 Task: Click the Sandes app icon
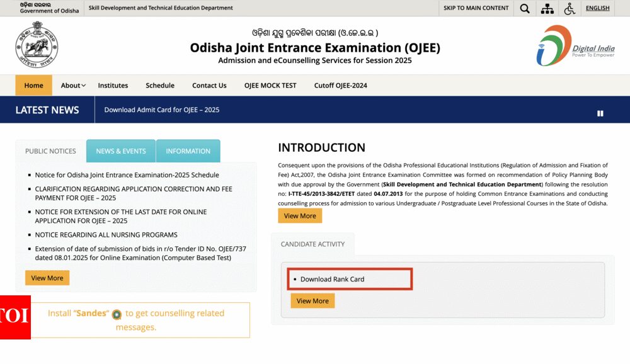[117, 314]
